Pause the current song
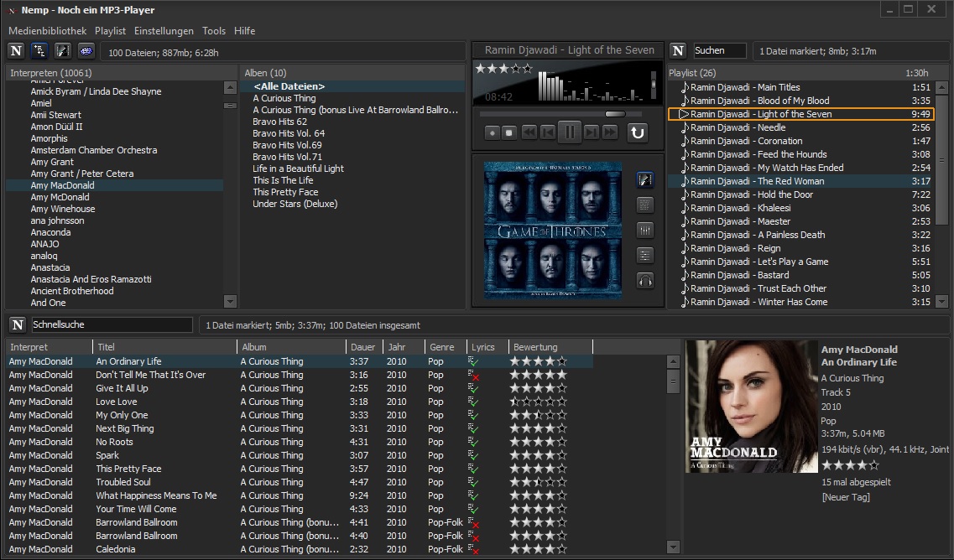954x560 pixels. [x=570, y=132]
